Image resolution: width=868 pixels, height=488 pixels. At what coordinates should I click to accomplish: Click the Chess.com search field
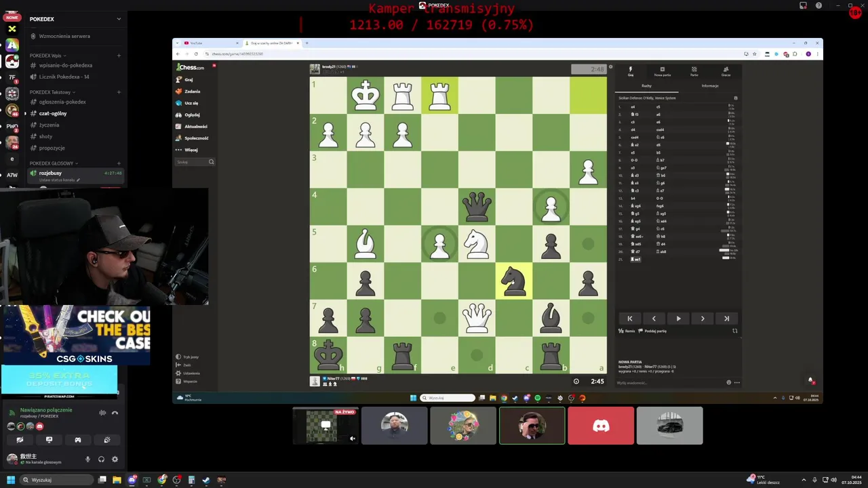[x=195, y=162]
